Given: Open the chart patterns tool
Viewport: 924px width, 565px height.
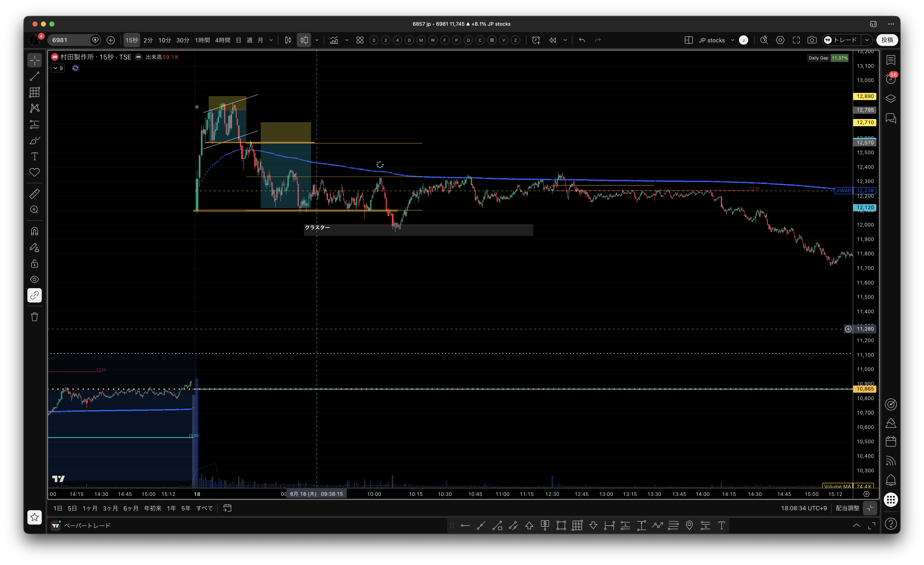Looking at the screenshot, I should [35, 108].
